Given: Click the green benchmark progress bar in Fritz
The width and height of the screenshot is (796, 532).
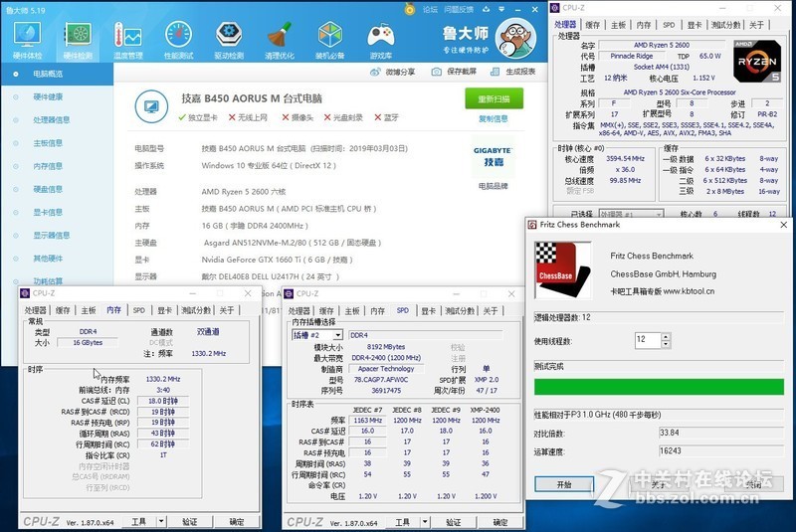Looking at the screenshot, I should (x=659, y=387).
